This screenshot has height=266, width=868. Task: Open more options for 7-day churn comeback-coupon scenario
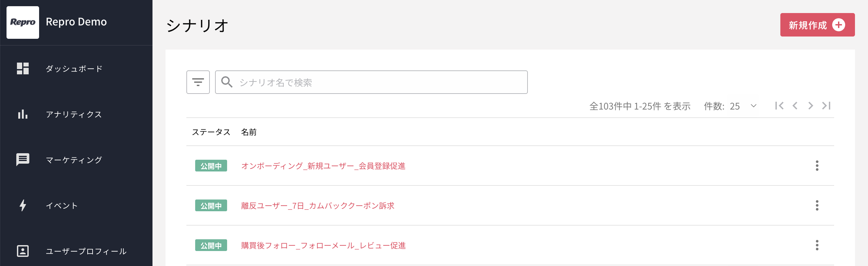817,205
